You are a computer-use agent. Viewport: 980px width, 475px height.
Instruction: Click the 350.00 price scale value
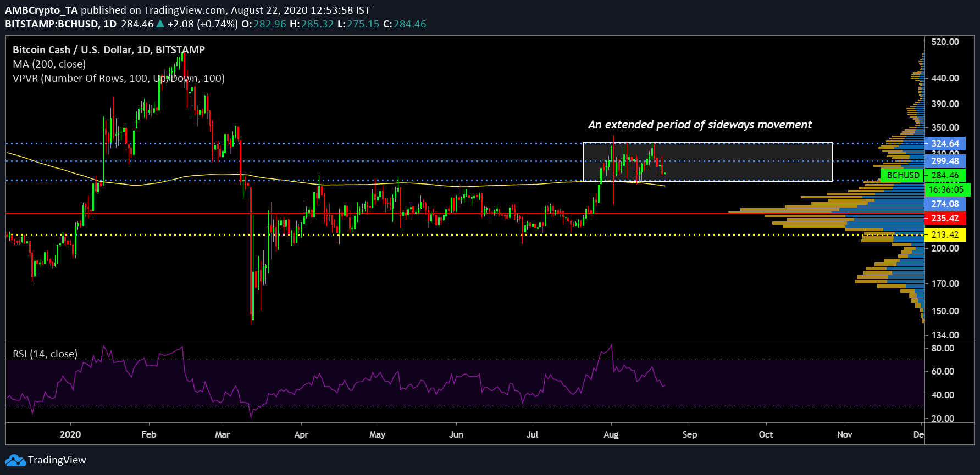point(945,127)
